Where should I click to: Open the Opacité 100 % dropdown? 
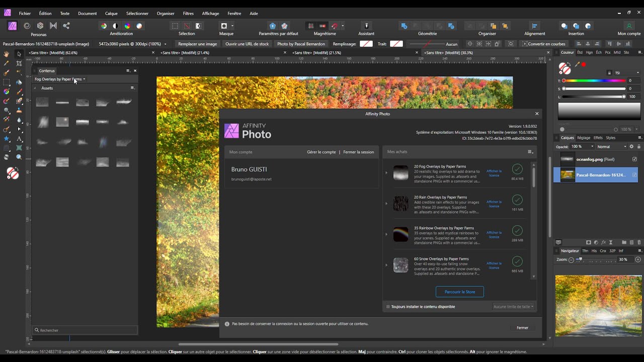[583, 147]
